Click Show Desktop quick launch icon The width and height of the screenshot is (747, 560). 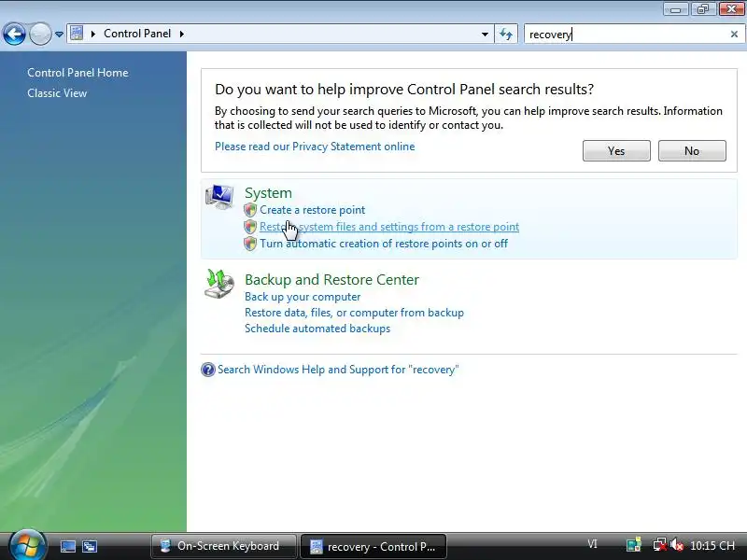[x=67, y=546]
